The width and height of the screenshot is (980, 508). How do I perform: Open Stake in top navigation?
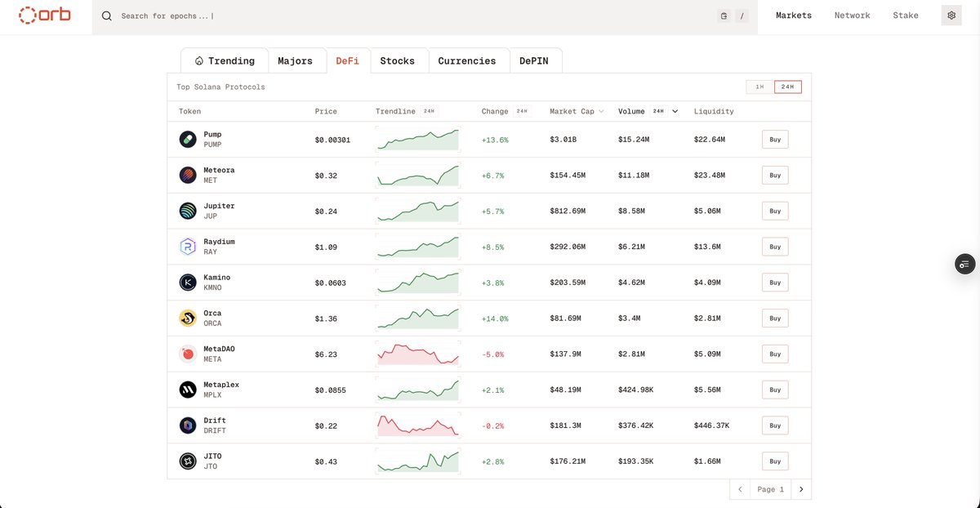click(x=905, y=16)
